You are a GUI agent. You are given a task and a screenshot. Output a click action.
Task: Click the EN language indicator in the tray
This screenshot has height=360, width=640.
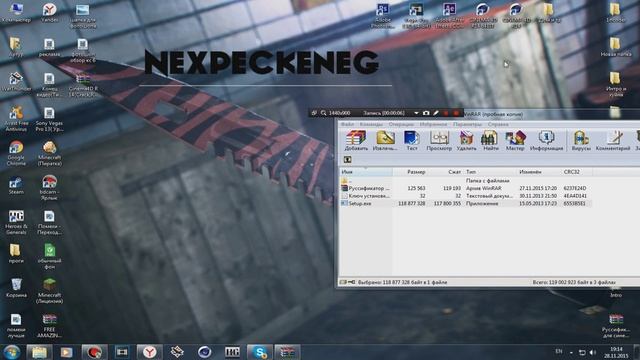[x=559, y=351]
